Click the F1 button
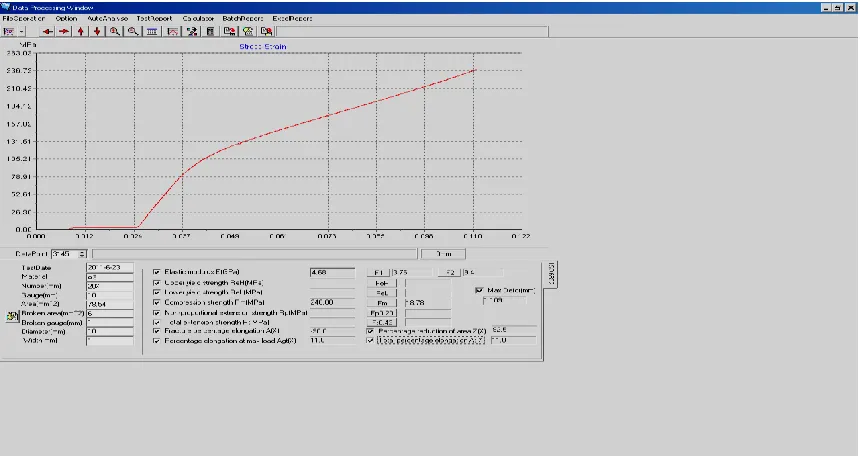The width and height of the screenshot is (860, 456). (x=378, y=273)
